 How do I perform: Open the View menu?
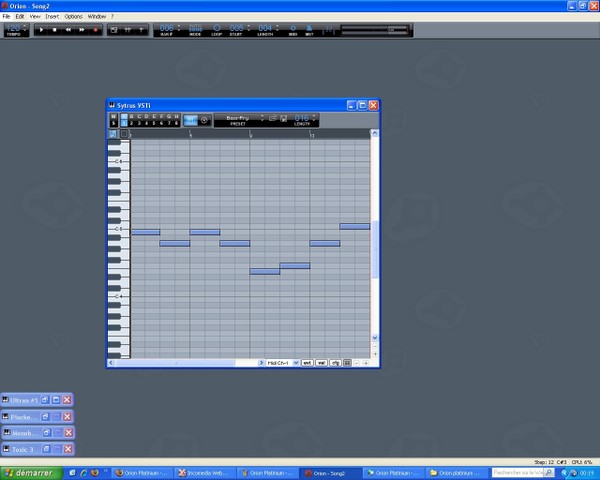[35, 16]
